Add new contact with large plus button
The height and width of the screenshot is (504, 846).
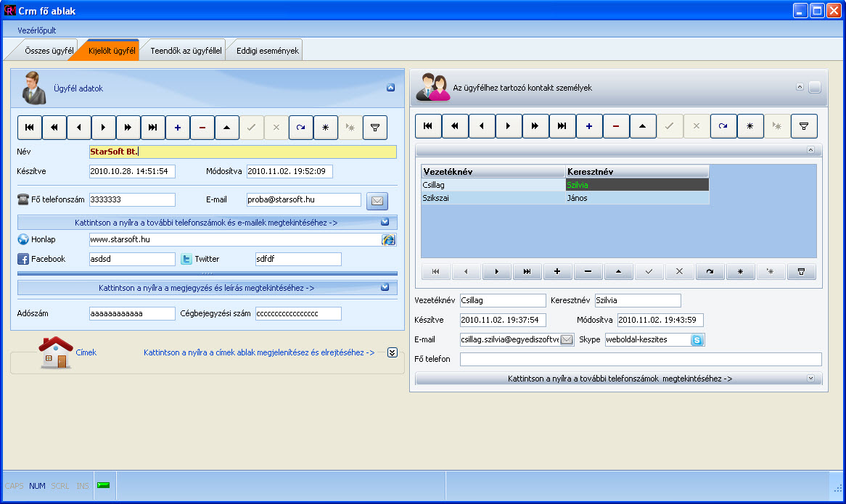[588, 126]
